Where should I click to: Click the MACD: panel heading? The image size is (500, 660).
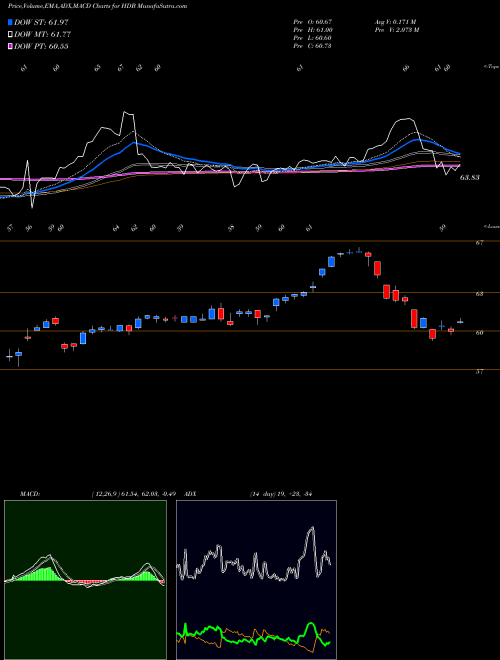30,494
